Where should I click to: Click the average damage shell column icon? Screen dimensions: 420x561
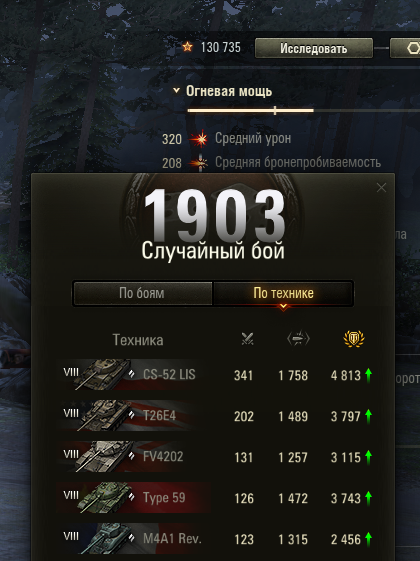[x=298, y=338]
